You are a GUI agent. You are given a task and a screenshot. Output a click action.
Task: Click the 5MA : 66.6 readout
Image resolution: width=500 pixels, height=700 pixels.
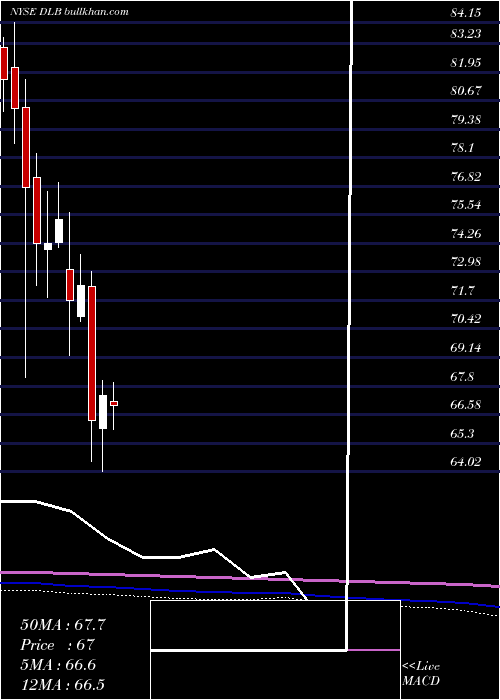(60, 665)
